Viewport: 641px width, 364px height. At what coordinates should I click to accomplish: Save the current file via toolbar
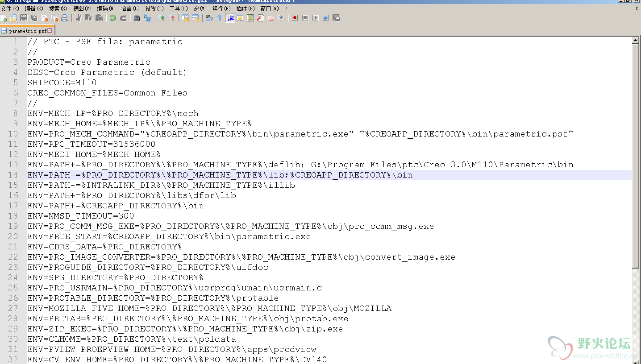[24, 18]
